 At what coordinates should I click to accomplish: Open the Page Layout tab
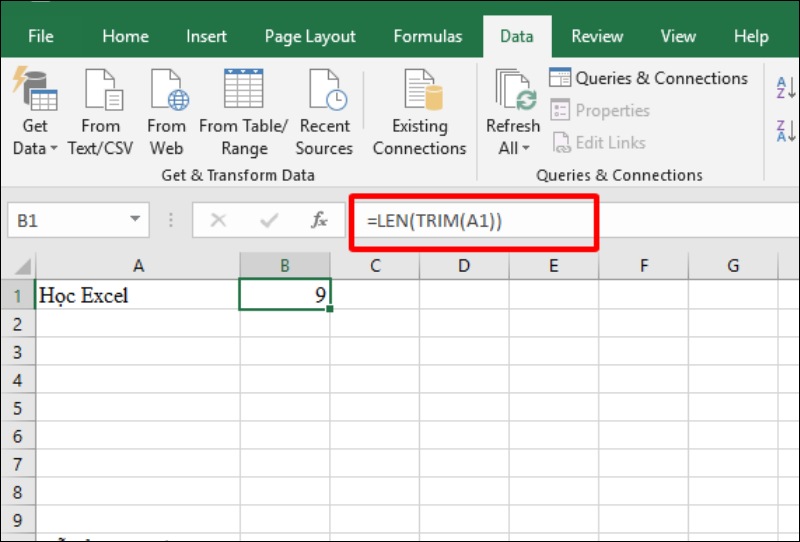point(310,36)
